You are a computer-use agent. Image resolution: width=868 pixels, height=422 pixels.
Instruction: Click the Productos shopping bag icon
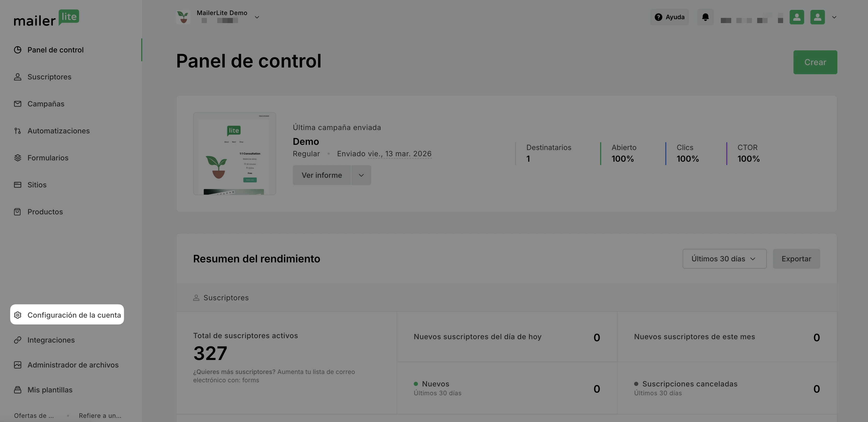point(18,212)
